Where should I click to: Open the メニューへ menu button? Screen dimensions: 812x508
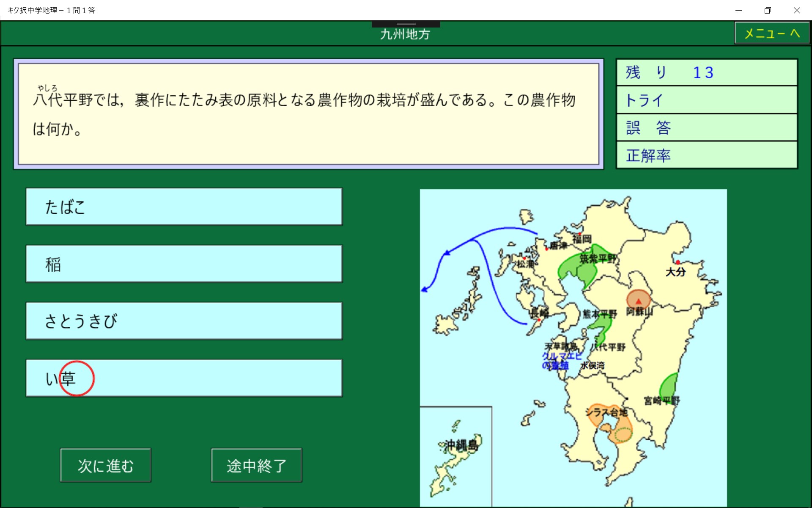(x=772, y=33)
